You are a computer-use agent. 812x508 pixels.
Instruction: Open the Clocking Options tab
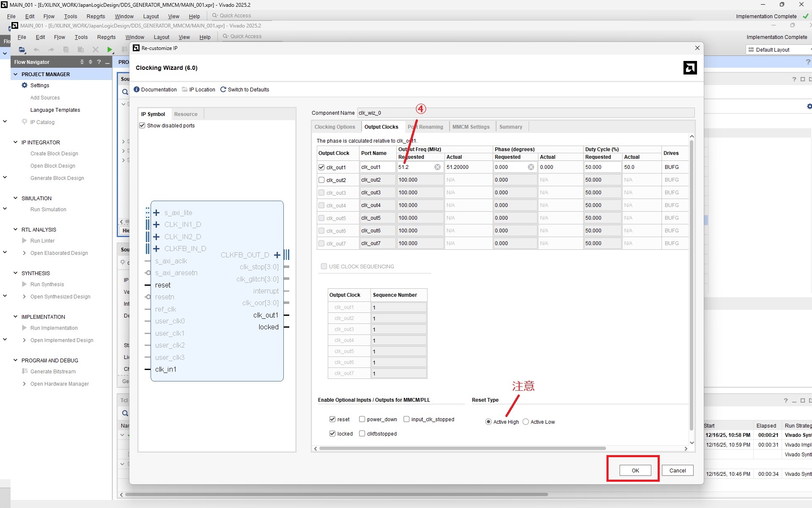pyautogui.click(x=335, y=127)
